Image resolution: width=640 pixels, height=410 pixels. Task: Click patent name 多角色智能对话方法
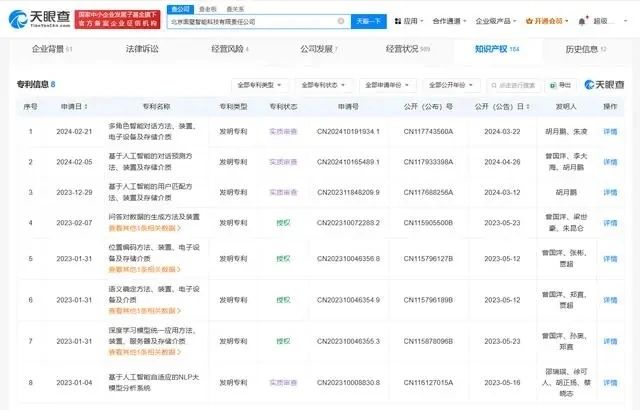click(x=153, y=132)
